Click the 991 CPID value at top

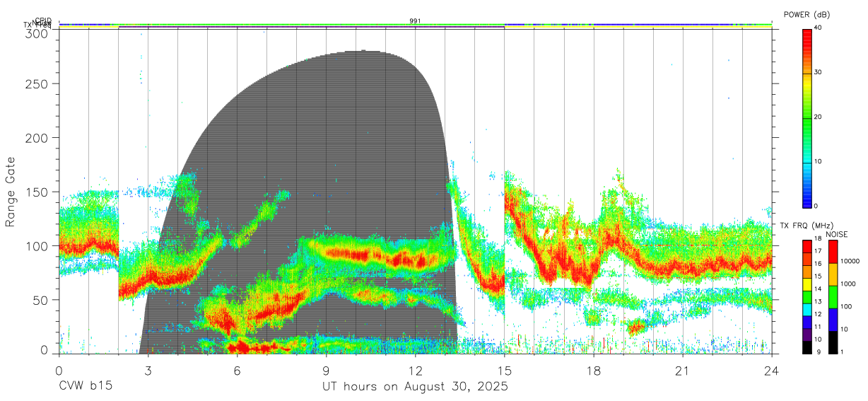tap(416, 21)
